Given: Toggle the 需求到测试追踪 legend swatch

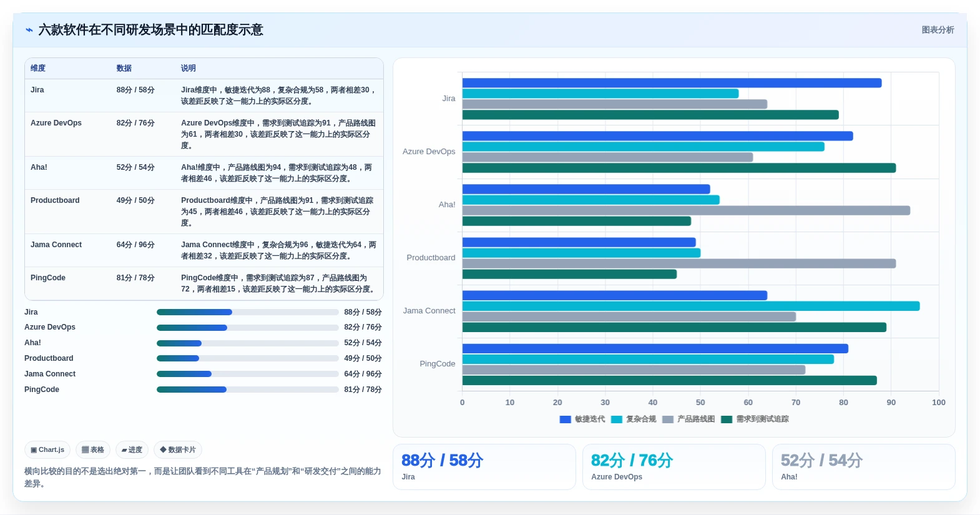Looking at the screenshot, I should [x=727, y=419].
